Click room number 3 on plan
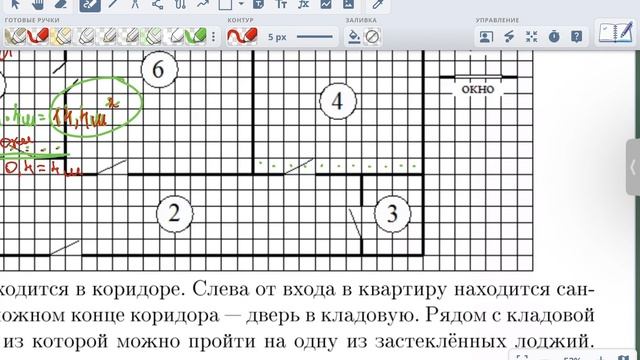The width and height of the screenshot is (640, 360). point(392,213)
